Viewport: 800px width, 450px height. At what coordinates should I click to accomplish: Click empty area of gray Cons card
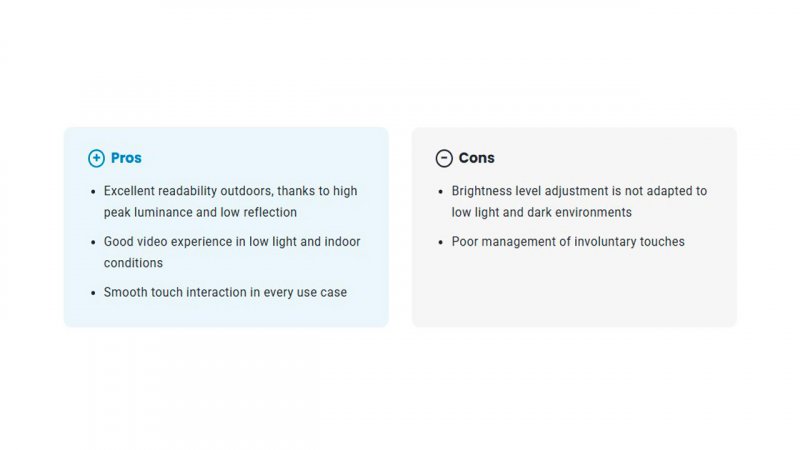(574, 291)
